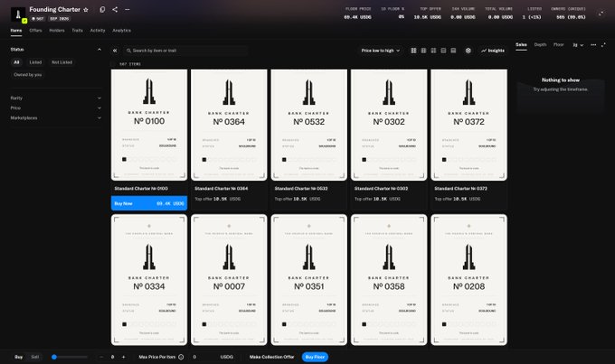Expand the Rarity filter section
The image size is (615, 364).
tap(55, 98)
